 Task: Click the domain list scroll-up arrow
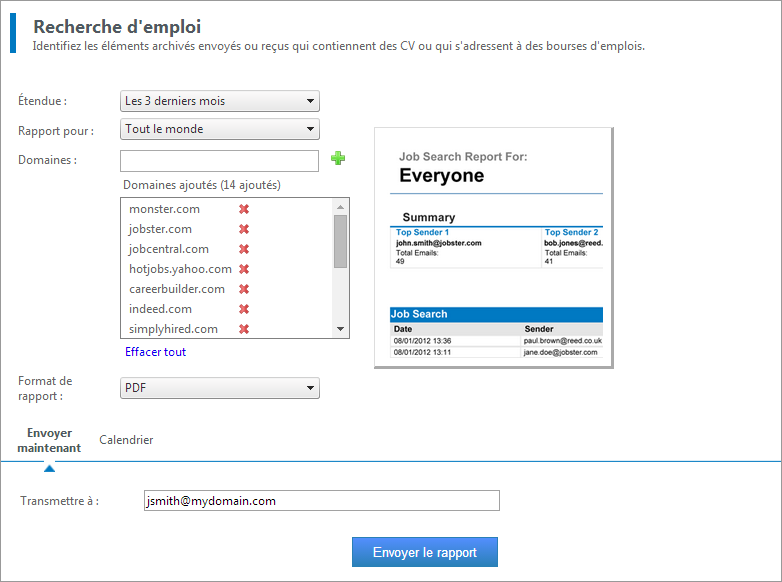(341, 206)
